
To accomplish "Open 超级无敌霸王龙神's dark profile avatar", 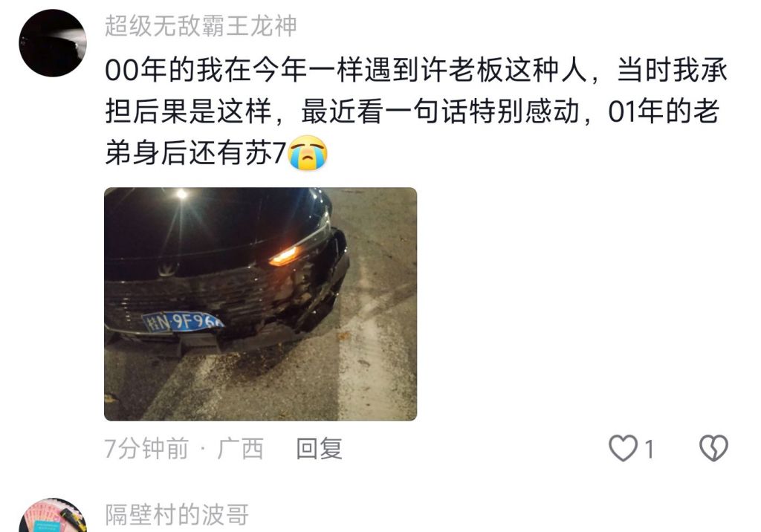I will [x=53, y=42].
